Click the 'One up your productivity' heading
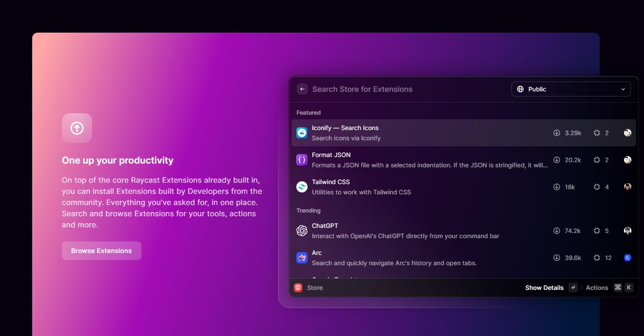The width and height of the screenshot is (644, 336). point(118,160)
